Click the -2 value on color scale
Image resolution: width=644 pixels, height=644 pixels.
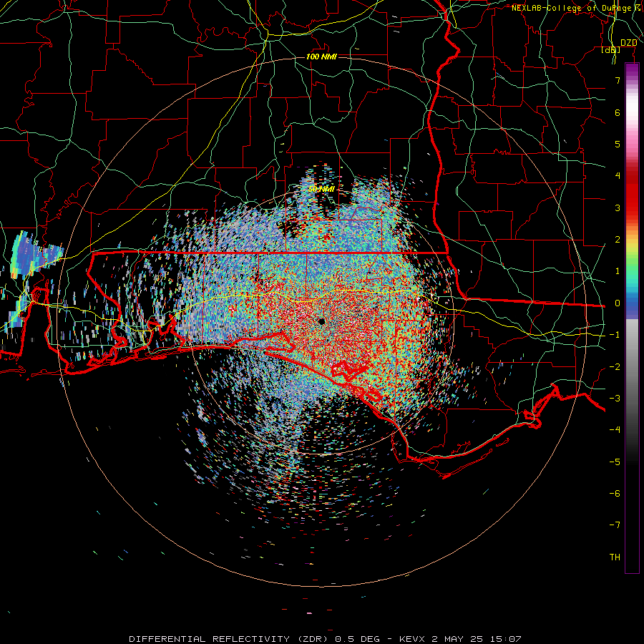click(615, 367)
